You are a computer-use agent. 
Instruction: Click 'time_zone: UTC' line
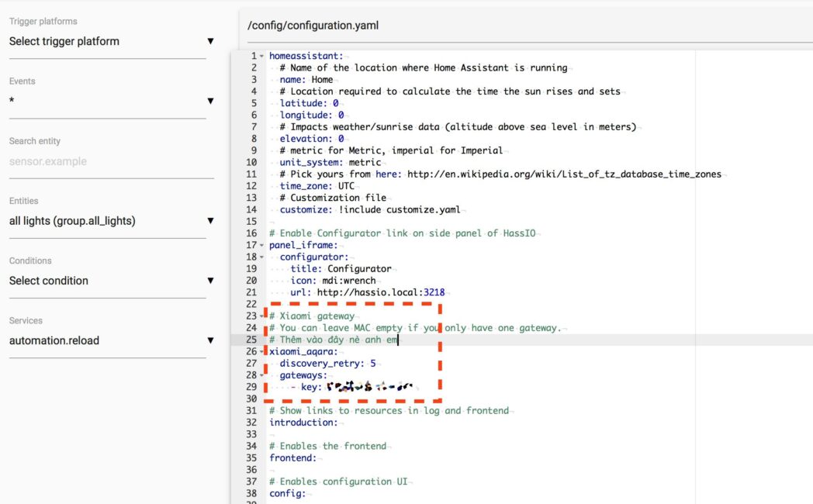click(x=317, y=186)
